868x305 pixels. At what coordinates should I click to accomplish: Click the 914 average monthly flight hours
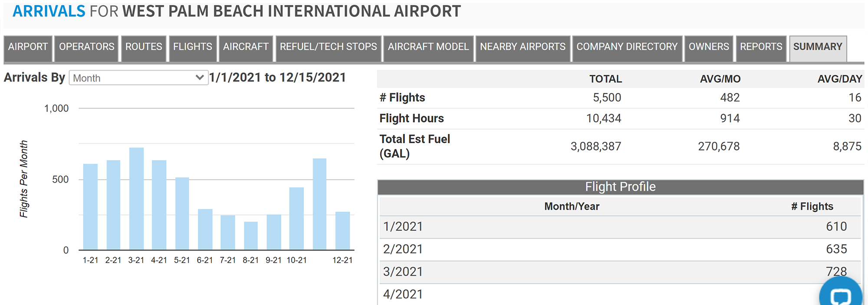pos(730,118)
